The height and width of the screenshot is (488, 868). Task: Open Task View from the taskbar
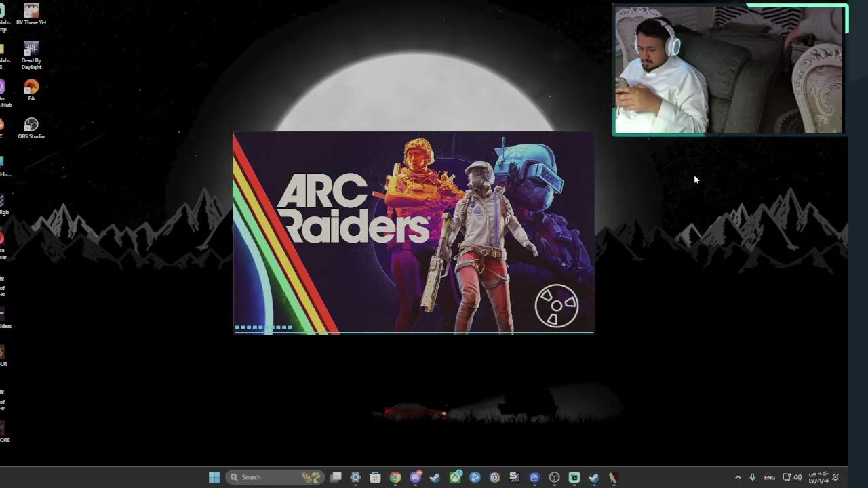click(x=336, y=477)
